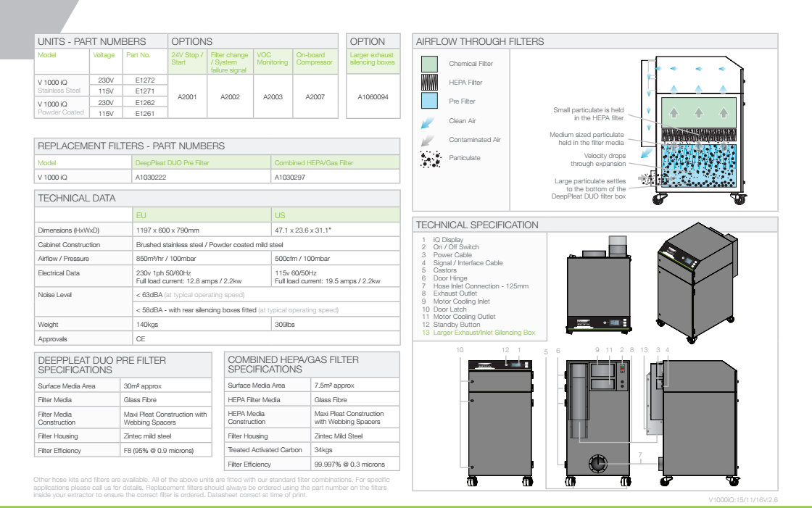
Task: Click the CE approvals value
Action: [x=141, y=339]
